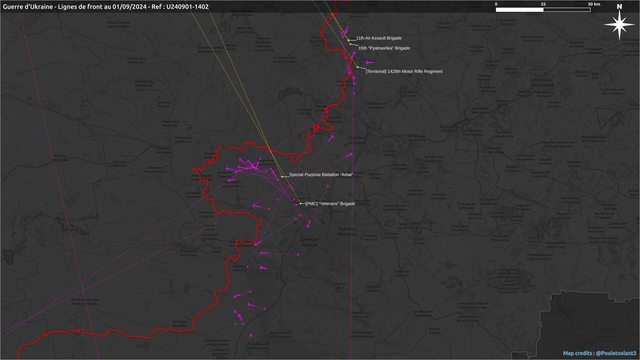640x360 pixels.
Task: Click the white compass rose star
Action: [619, 25]
